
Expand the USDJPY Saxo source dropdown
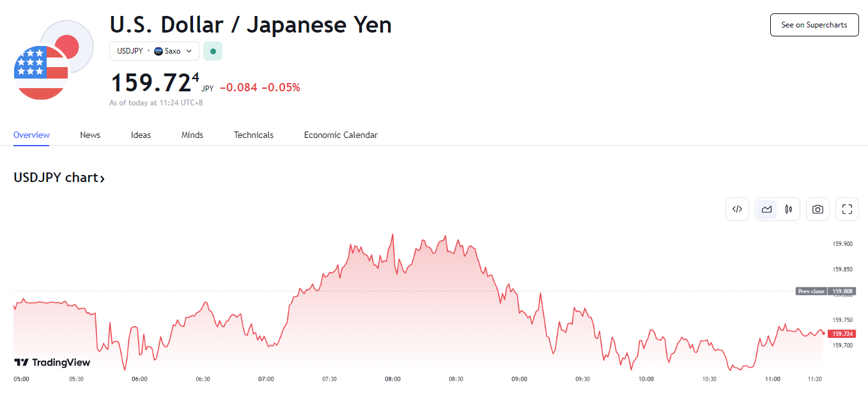click(x=154, y=51)
